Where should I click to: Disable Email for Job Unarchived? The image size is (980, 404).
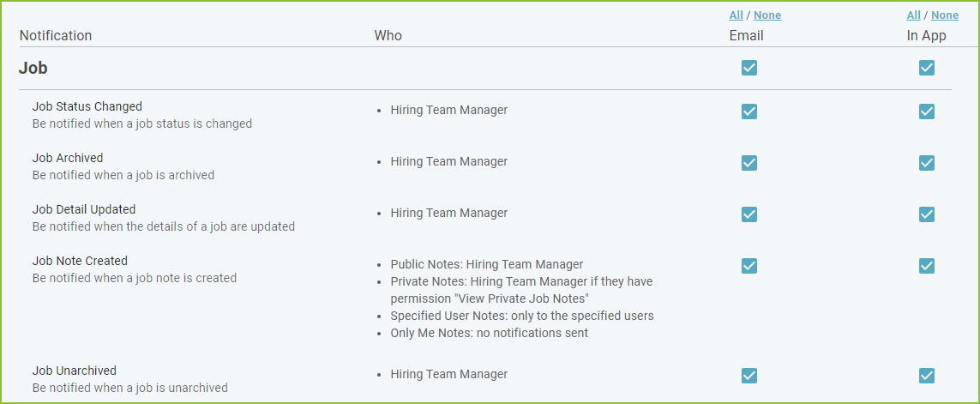coord(749,375)
